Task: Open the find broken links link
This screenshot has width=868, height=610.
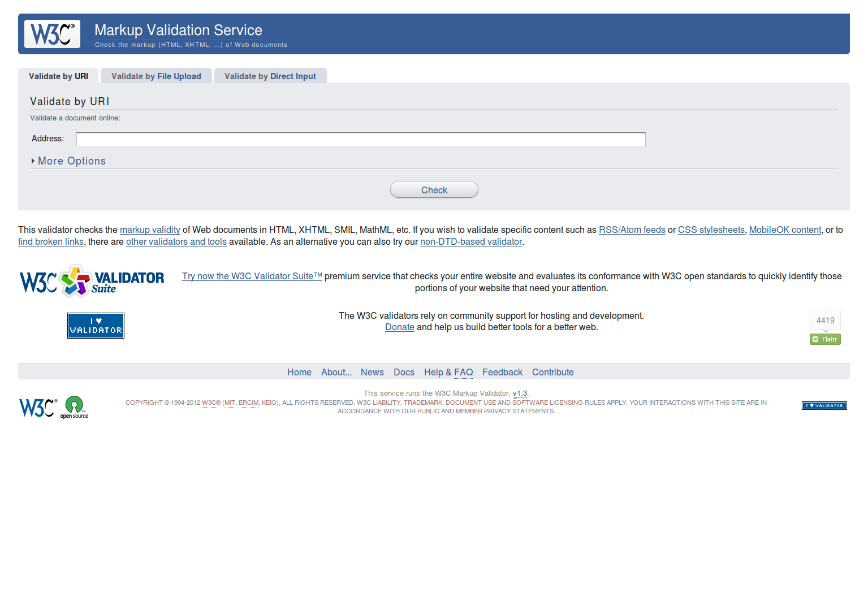Action: point(51,241)
